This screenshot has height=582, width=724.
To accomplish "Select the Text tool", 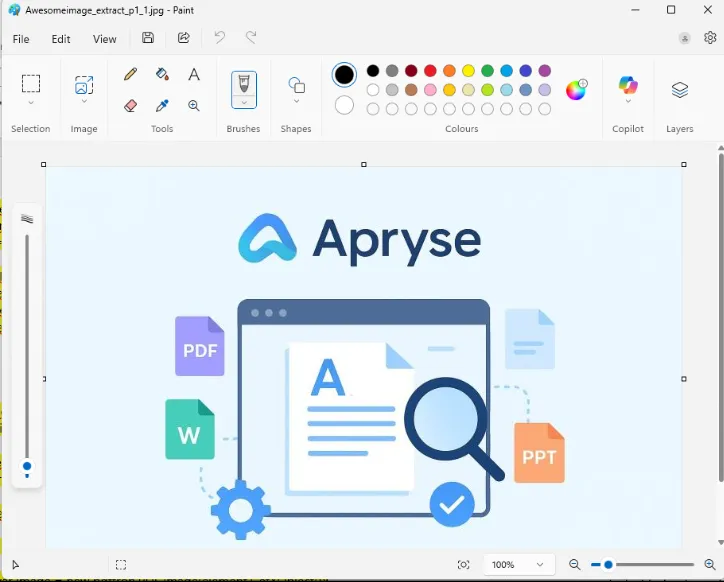I will pyautogui.click(x=194, y=74).
